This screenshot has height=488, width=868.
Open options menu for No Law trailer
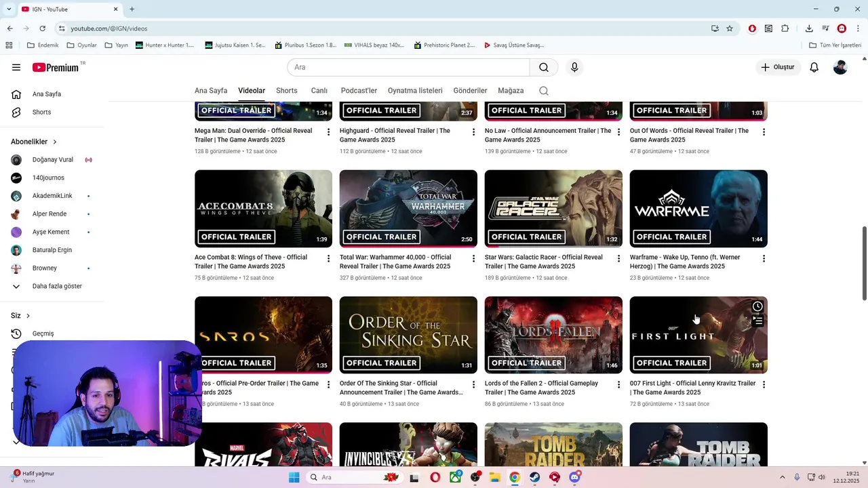(618, 131)
